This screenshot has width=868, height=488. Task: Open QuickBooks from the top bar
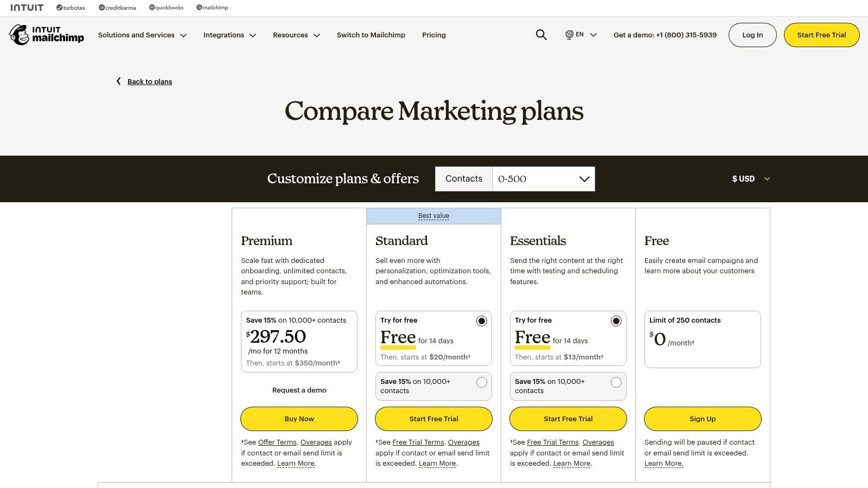pyautogui.click(x=165, y=8)
